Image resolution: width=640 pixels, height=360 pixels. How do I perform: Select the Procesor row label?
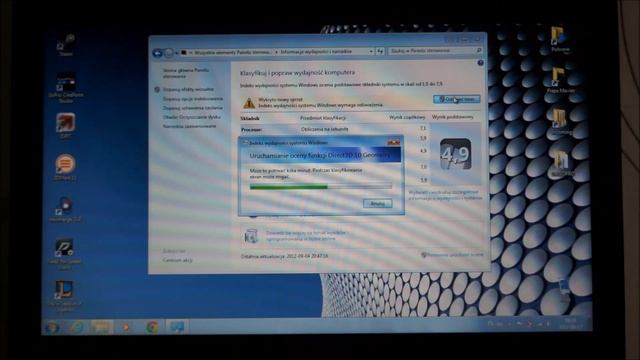251,129
